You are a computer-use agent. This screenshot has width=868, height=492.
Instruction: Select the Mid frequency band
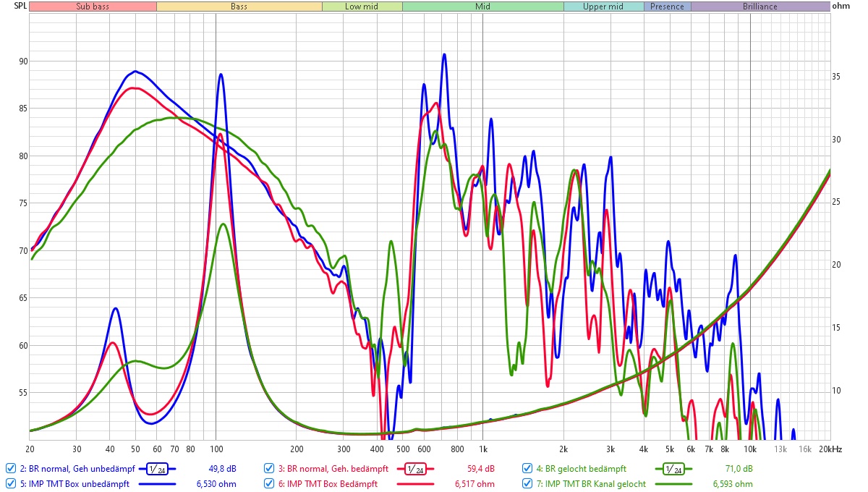[482, 7]
